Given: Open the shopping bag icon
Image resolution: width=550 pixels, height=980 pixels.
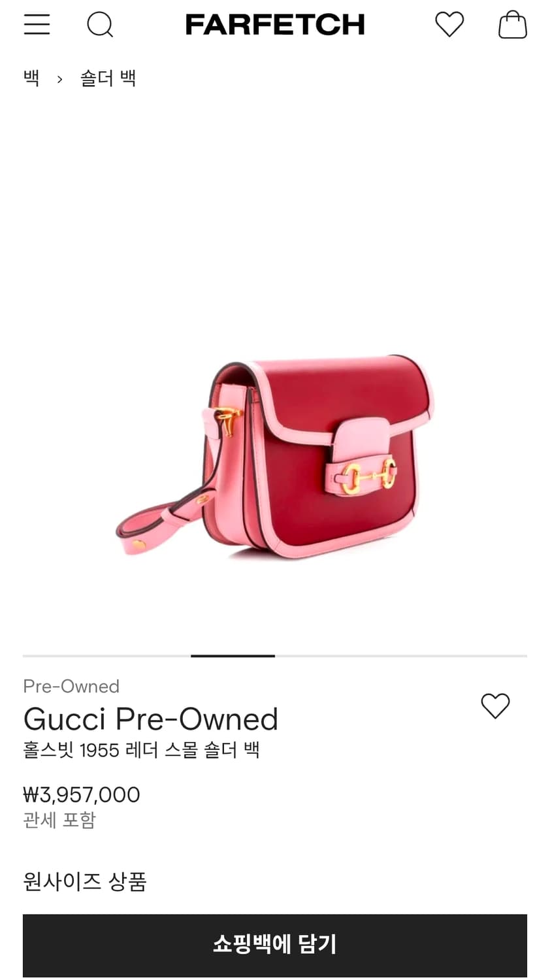Looking at the screenshot, I should pyautogui.click(x=513, y=25).
